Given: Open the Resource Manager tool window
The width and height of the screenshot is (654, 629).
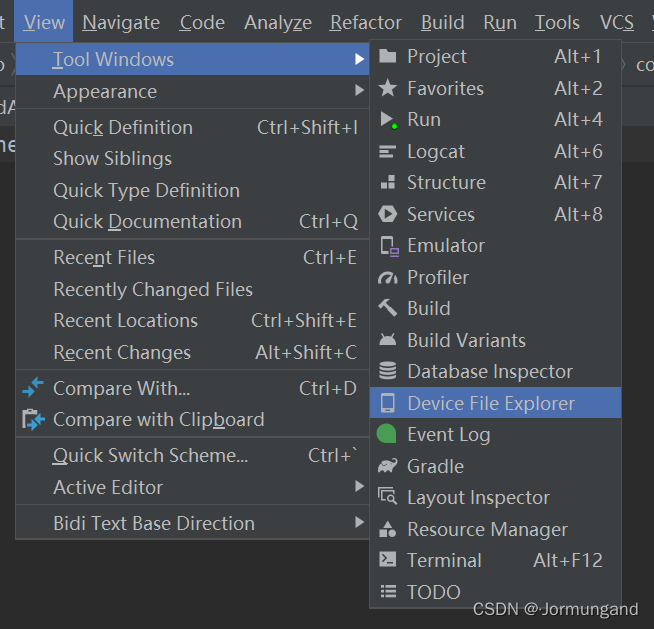Looking at the screenshot, I should click(487, 530).
